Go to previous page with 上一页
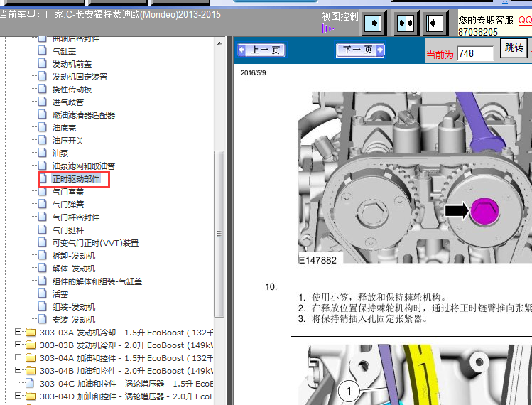The height and width of the screenshot is (405, 532). click(261, 50)
